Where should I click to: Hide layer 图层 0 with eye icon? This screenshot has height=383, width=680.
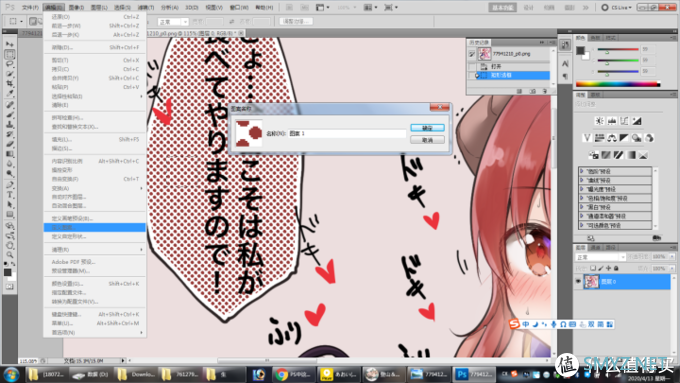(x=578, y=282)
